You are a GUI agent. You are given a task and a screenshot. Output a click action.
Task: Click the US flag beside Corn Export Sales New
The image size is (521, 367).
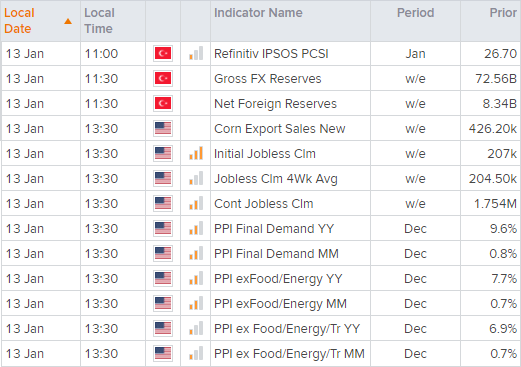pos(163,128)
